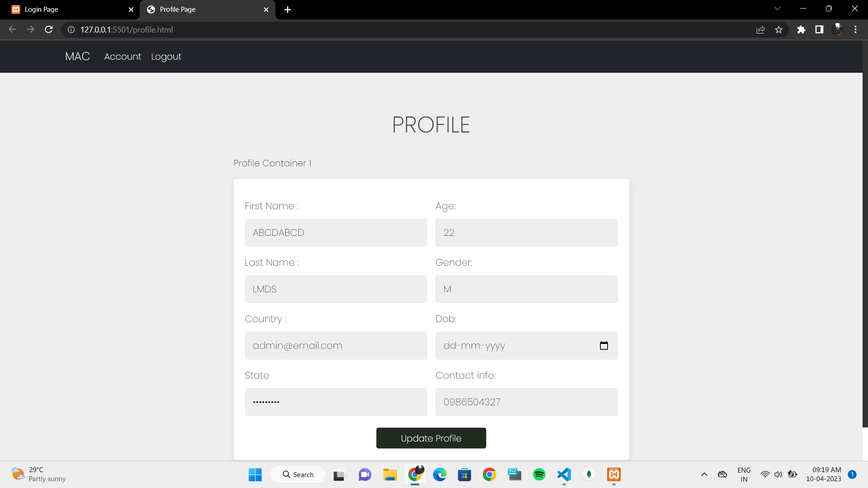This screenshot has width=868, height=488.
Task: Click the site info icon in address bar
Action: pos(71,29)
